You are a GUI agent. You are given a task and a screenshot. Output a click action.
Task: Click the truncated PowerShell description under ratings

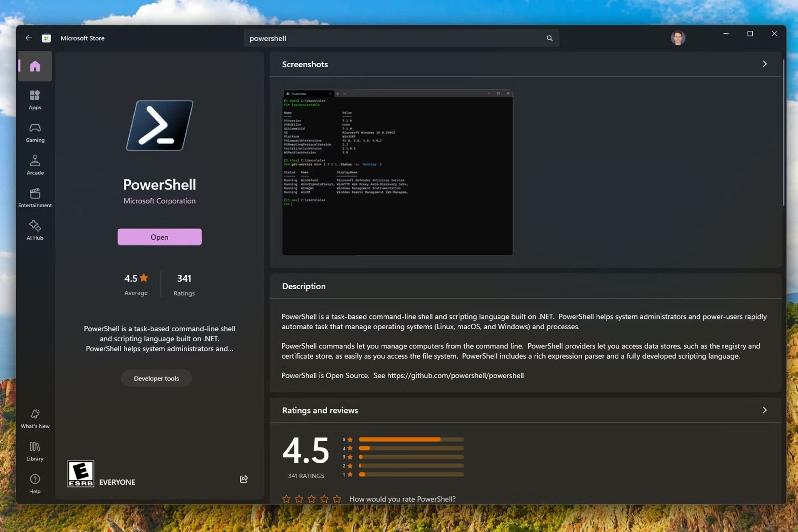coord(160,338)
